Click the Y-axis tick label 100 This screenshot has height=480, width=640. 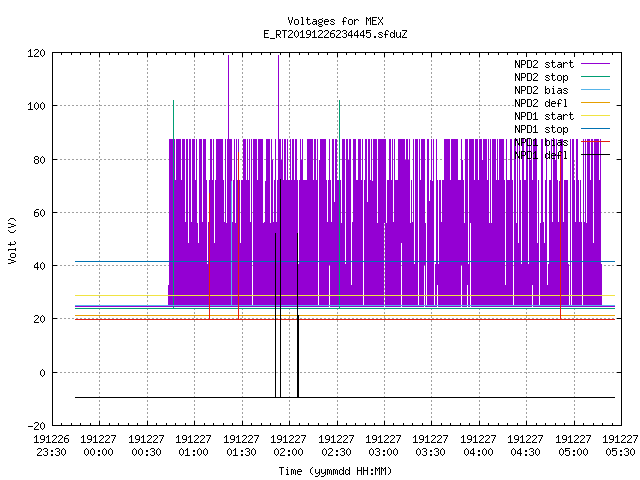36,106
